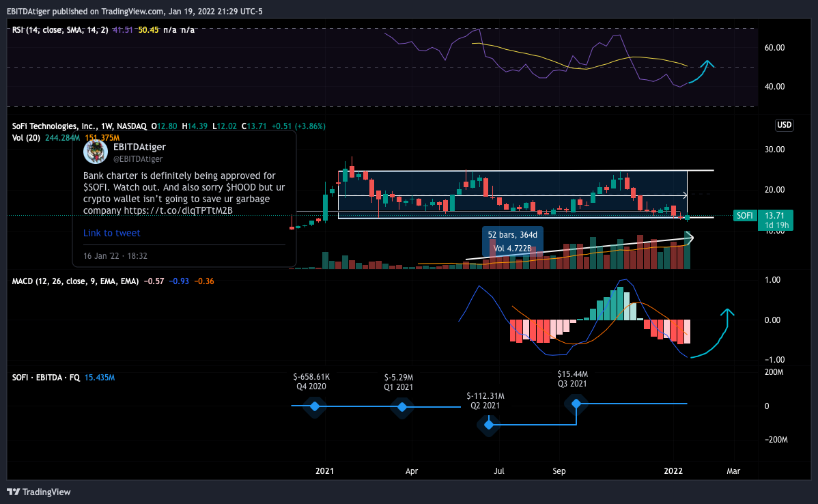
Task: Click the 20.00 price level on the axis
Action: [774, 190]
